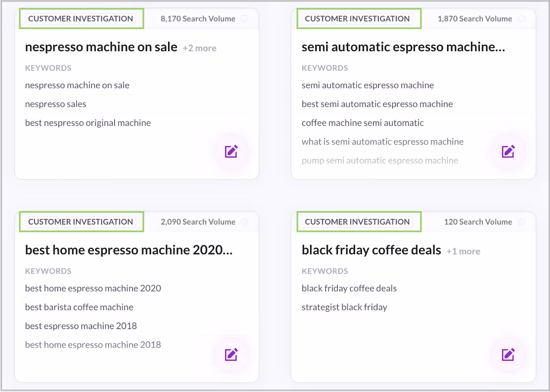Open the 'nespresso machine on sale' card title
Screen dimensions: 550x392
tap(101, 47)
